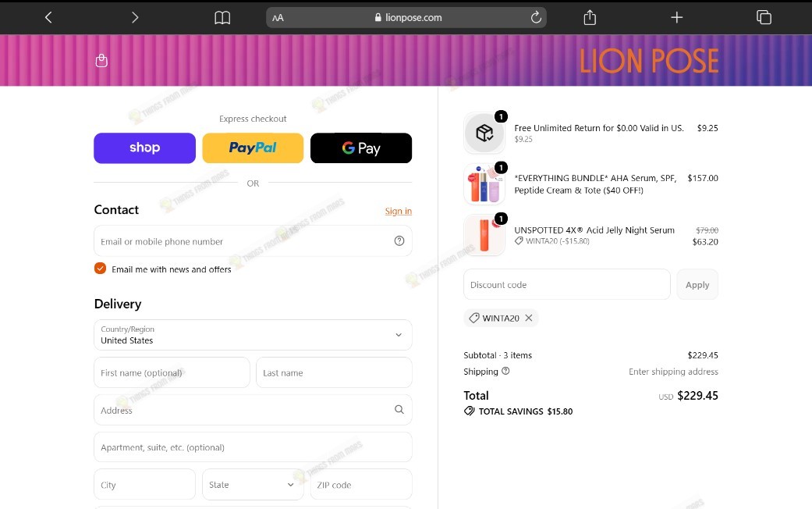This screenshot has width=812, height=509.
Task: Click the 'Express checkout' label
Action: pyautogui.click(x=253, y=119)
